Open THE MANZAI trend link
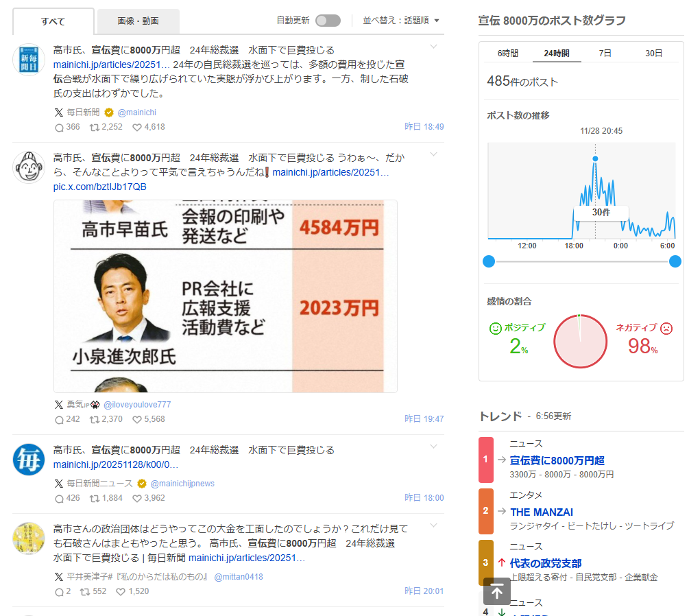Viewport: 689px width, 616px height. click(x=541, y=512)
